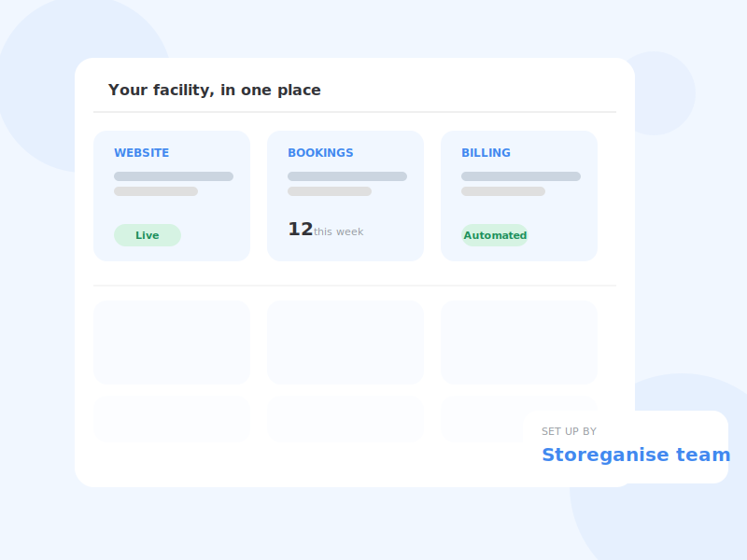Viewport: 747px width, 560px height.
Task: Click the 'Your facility, in one place' heading
Action: [x=215, y=90]
